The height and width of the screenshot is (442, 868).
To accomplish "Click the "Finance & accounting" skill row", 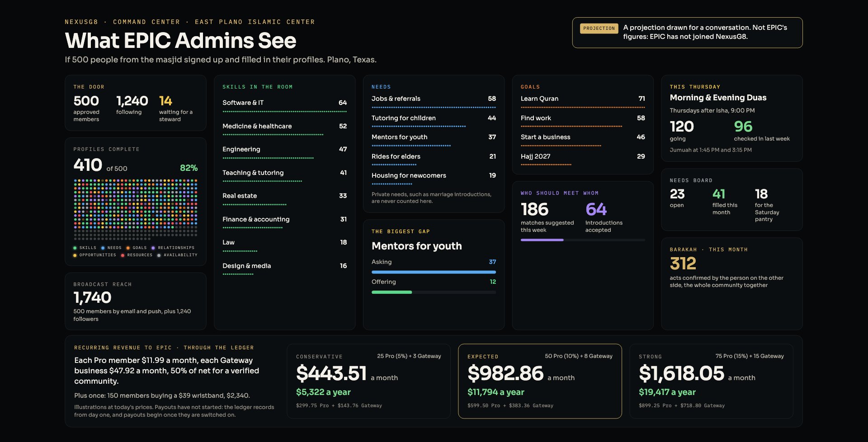I will pos(284,222).
